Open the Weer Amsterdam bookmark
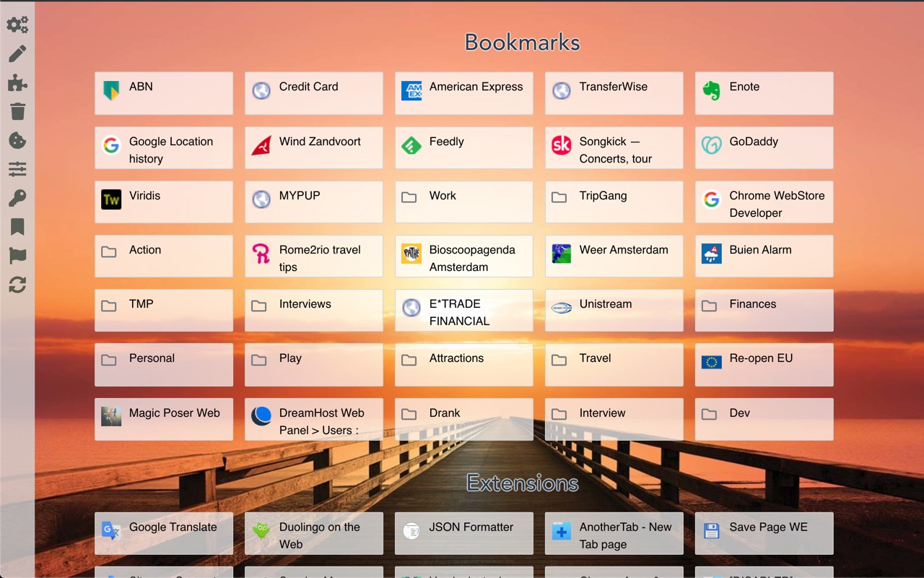This screenshot has height=578, width=924. tap(614, 256)
